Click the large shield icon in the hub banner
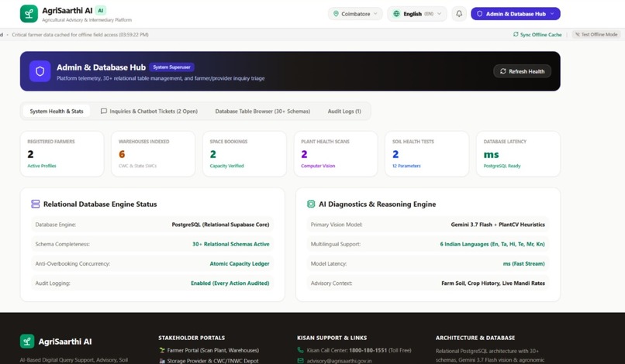 click(40, 71)
